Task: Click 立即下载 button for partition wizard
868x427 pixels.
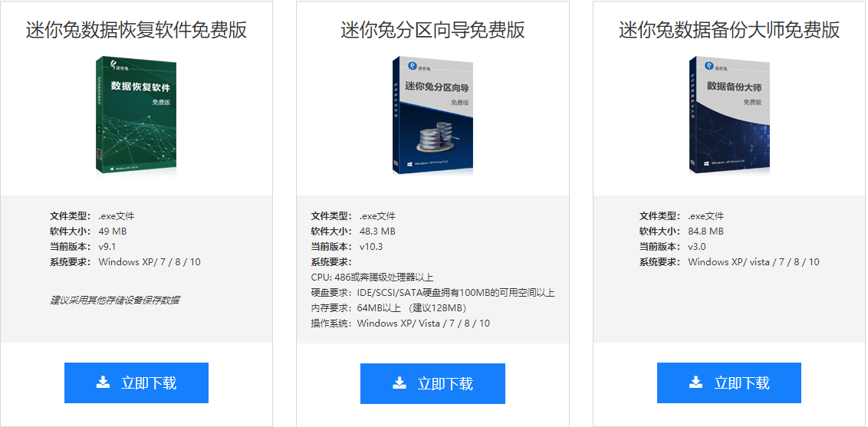Action: pyautogui.click(x=433, y=383)
